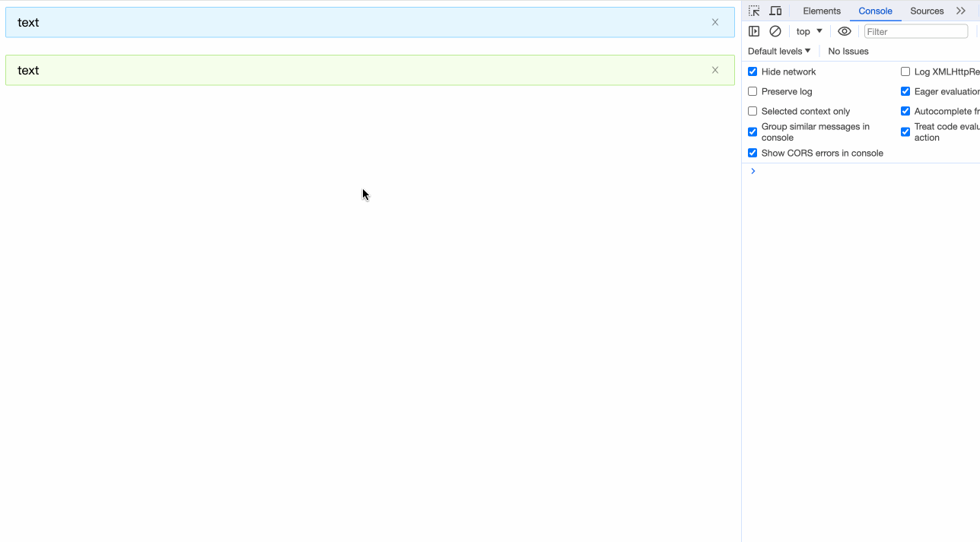Uncheck Show CORS errors in console
This screenshot has height=542, width=980.
pos(752,153)
